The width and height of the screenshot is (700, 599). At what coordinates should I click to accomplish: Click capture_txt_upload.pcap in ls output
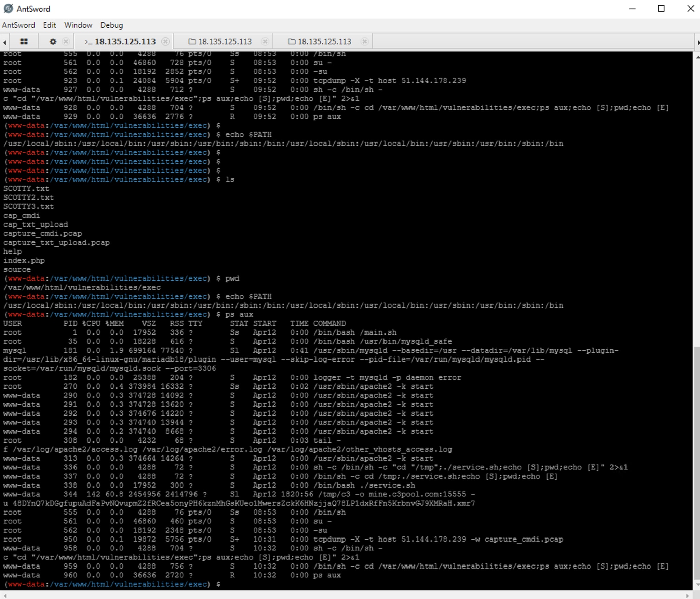[56, 243]
